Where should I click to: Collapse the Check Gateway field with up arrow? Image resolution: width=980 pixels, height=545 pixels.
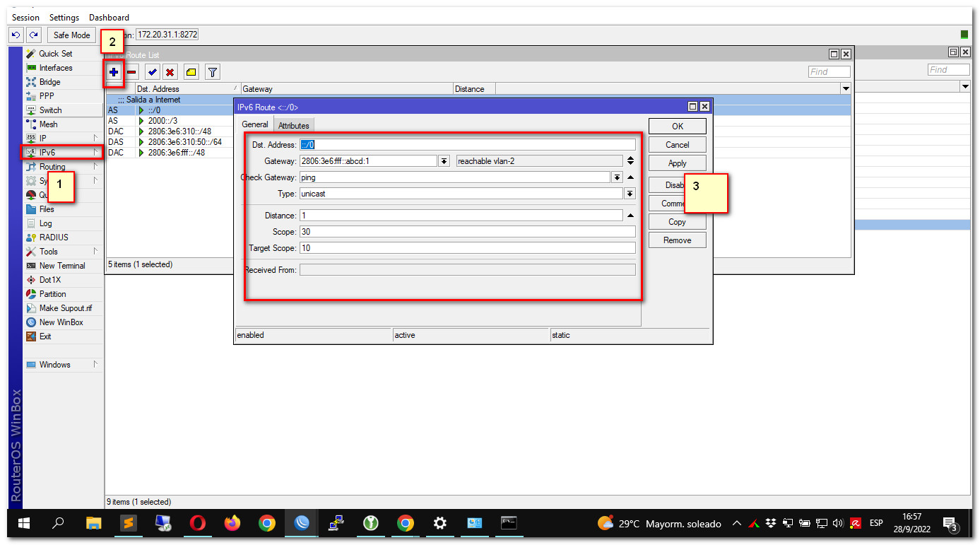pos(630,177)
